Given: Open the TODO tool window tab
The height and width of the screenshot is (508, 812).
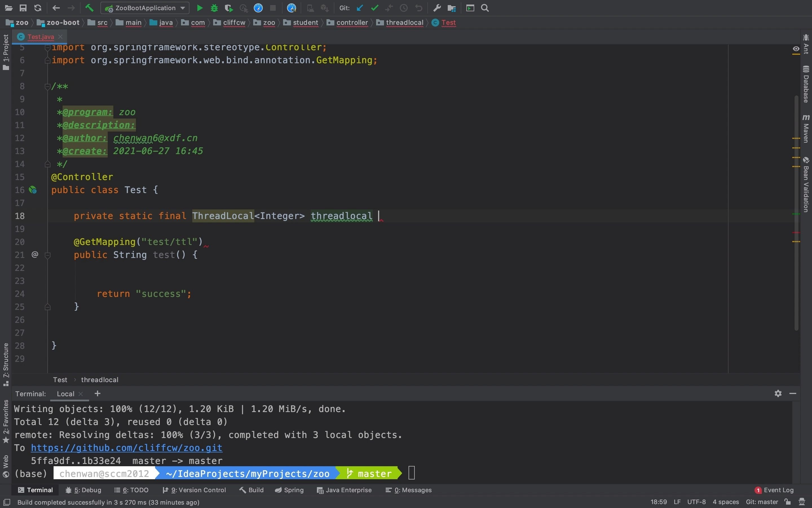Looking at the screenshot, I should pyautogui.click(x=131, y=490).
